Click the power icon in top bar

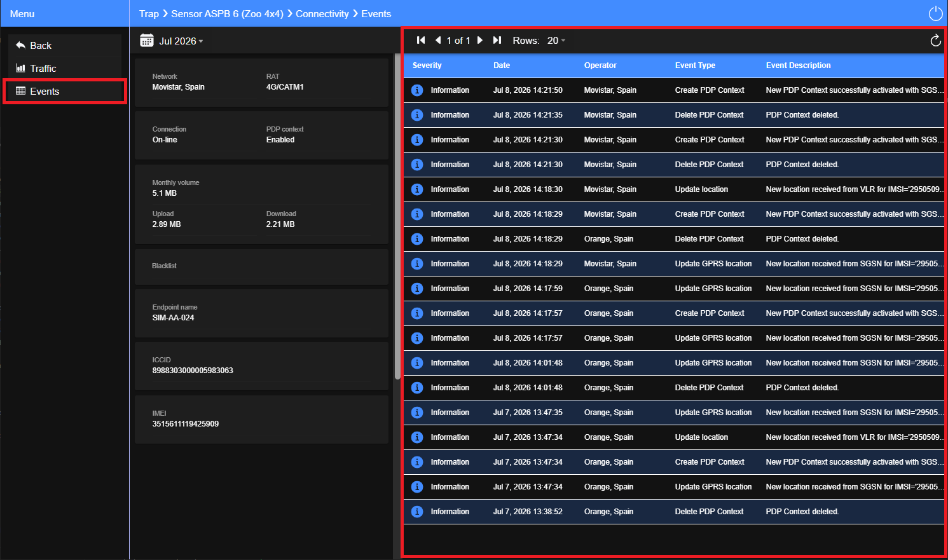(935, 13)
